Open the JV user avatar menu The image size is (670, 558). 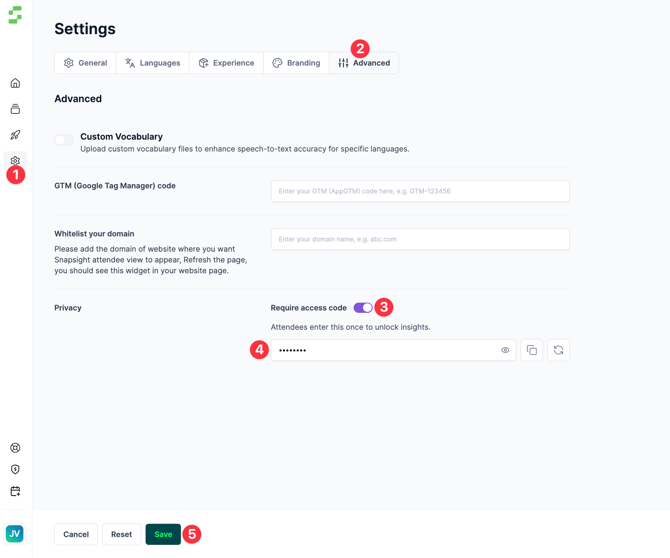coord(15,534)
